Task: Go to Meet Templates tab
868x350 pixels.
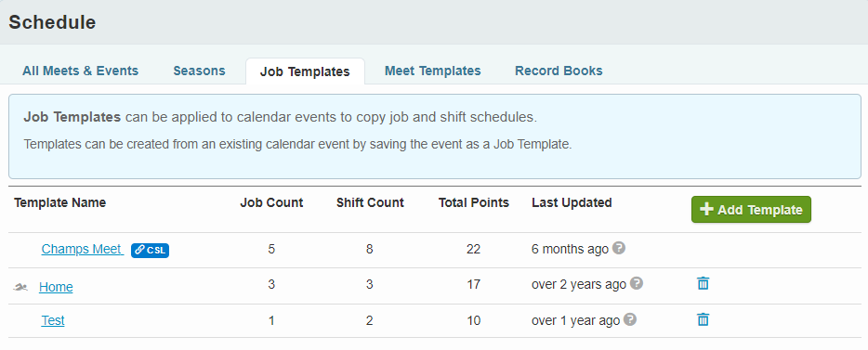Action: (433, 71)
